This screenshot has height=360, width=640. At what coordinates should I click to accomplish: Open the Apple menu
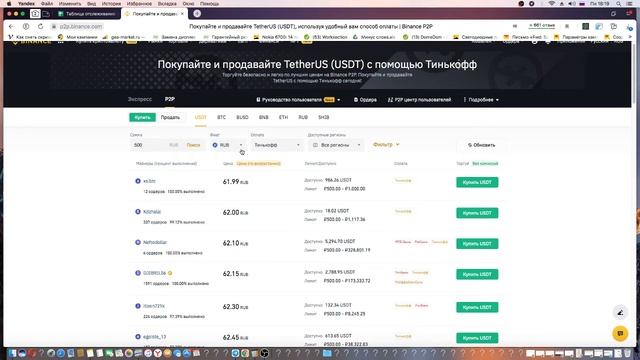pos(9,3)
